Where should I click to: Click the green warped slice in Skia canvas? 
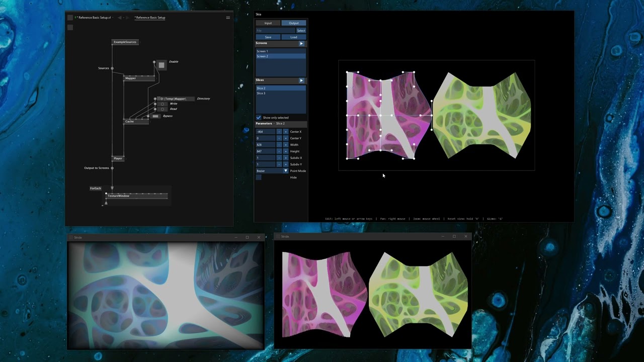[482, 116]
